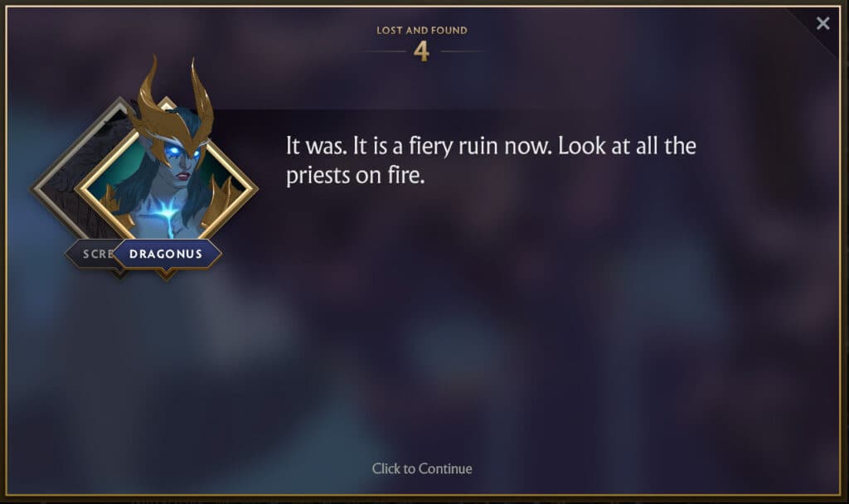The image size is (849, 504).
Task: Click the 'It was. It is a fiery ruin' line
Action: coord(491,146)
